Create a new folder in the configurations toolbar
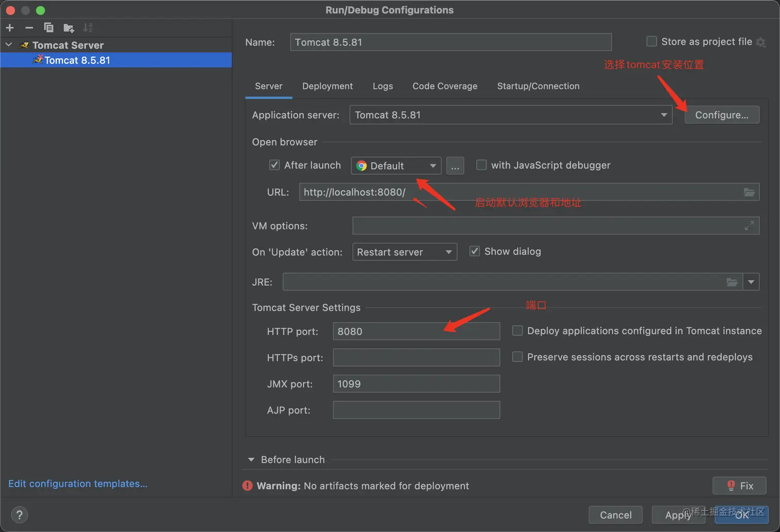 [69, 27]
